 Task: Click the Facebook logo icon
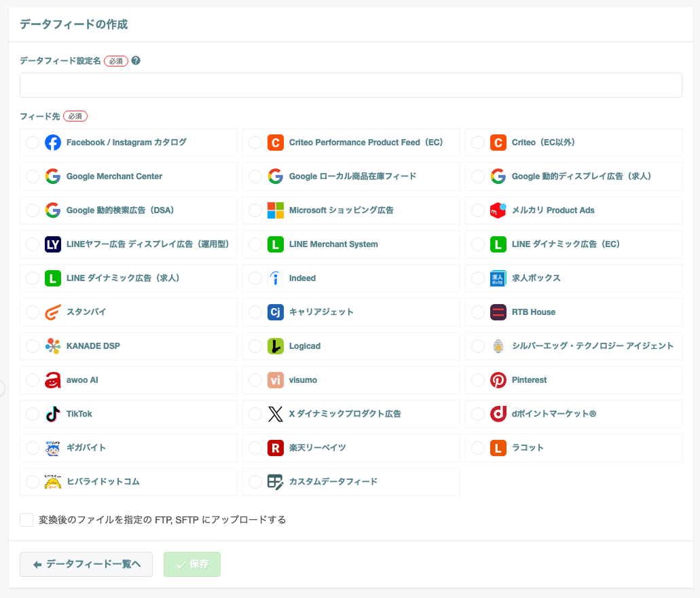(x=53, y=143)
